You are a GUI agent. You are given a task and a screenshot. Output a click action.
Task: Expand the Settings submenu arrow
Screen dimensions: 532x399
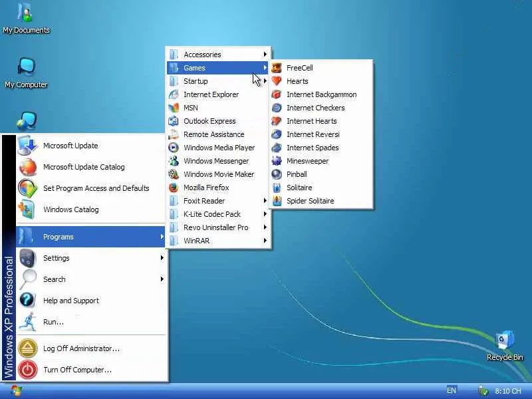point(162,258)
